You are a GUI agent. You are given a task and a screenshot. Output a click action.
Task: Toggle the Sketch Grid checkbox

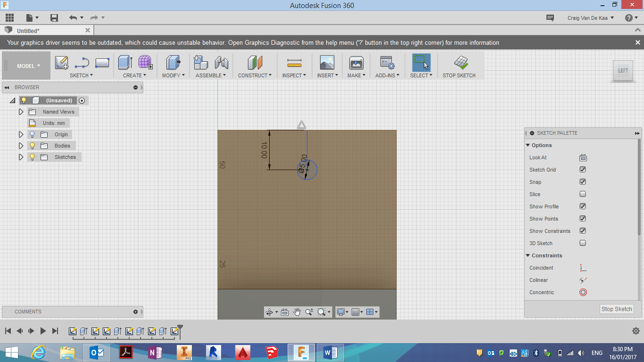pyautogui.click(x=583, y=170)
